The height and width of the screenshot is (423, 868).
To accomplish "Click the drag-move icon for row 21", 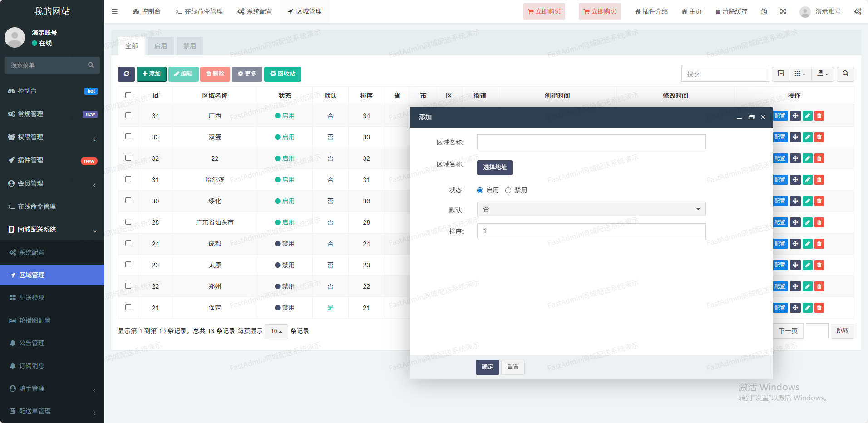I will click(x=795, y=308).
